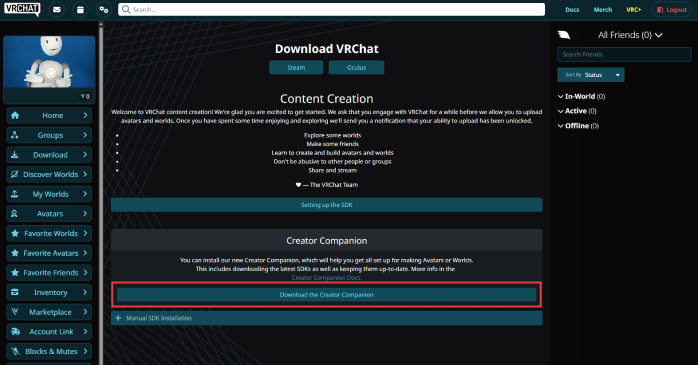The height and width of the screenshot is (365, 698).
Task: Open the messages envelope icon
Action: tap(57, 9)
